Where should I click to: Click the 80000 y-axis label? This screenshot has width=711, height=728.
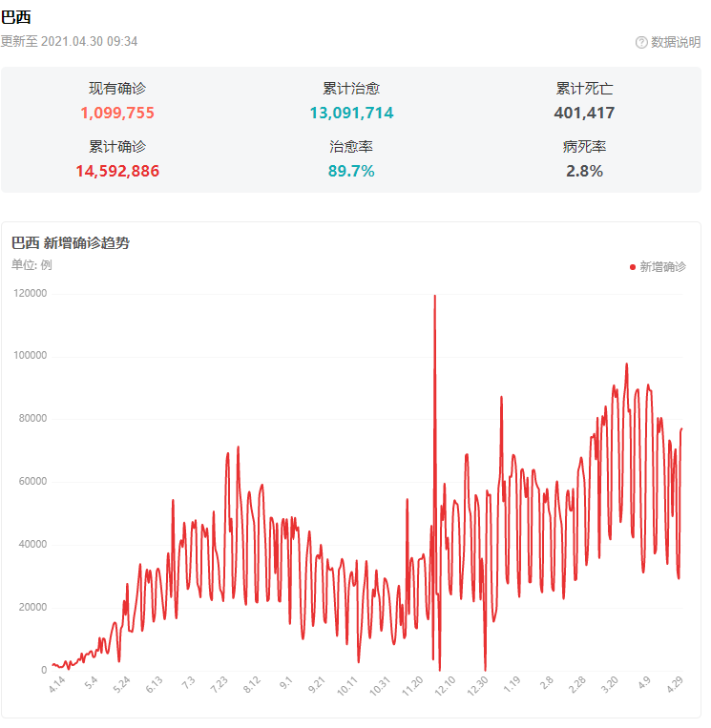32,418
